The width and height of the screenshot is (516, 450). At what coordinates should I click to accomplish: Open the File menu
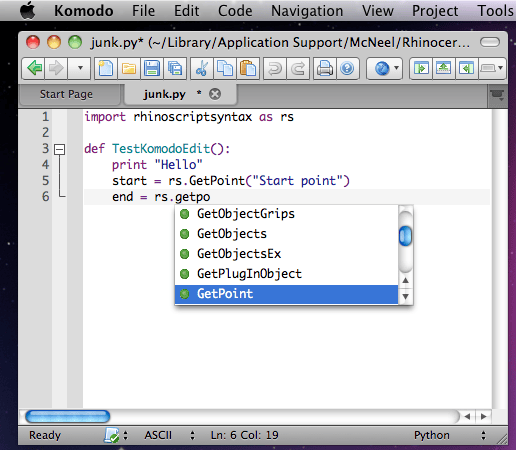(x=143, y=11)
